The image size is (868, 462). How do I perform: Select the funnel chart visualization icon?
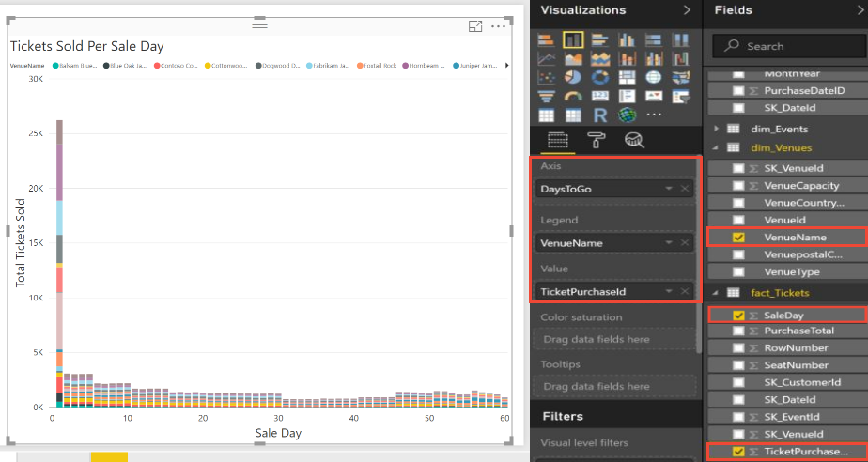tap(547, 97)
